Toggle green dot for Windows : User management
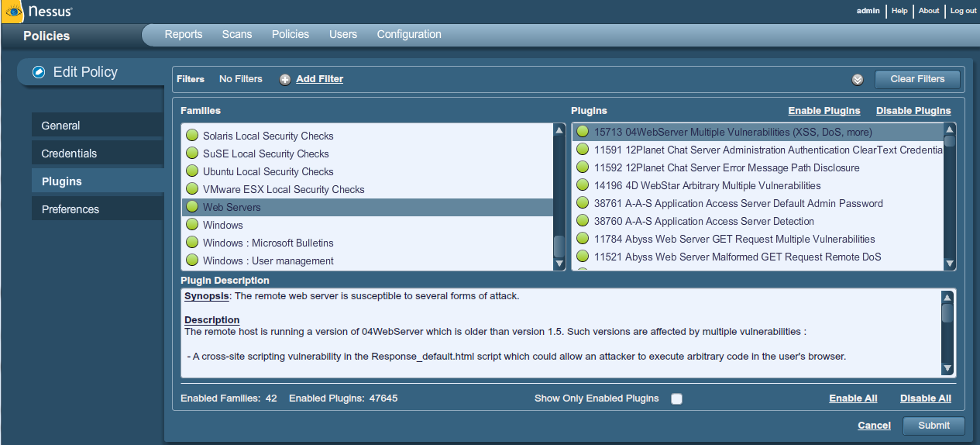 [192, 260]
